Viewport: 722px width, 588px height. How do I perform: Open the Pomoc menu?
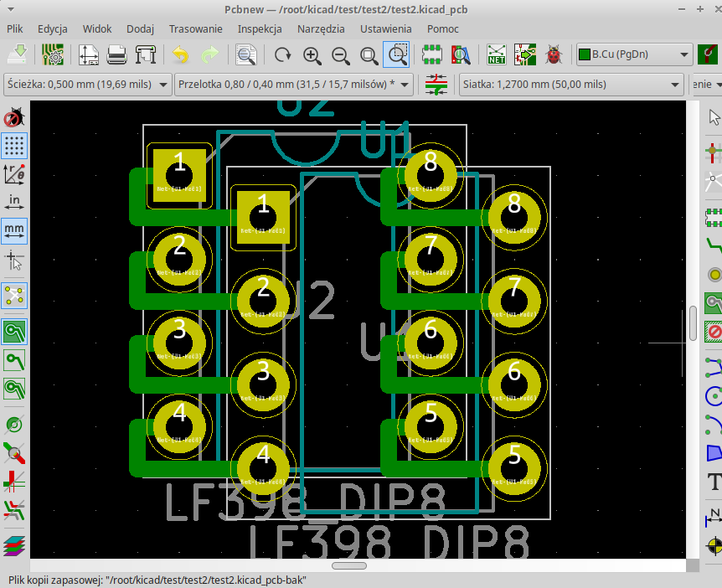click(442, 28)
